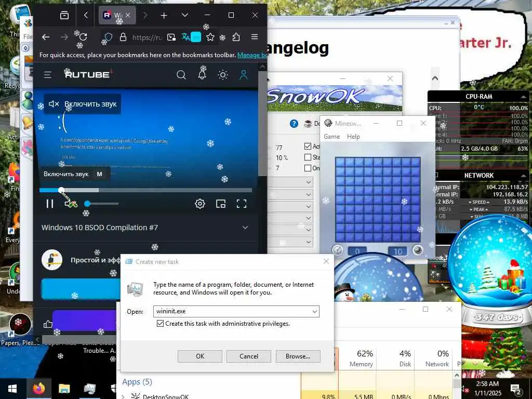Sort Task Manager by Network column
532x399 pixels.
(x=433, y=358)
